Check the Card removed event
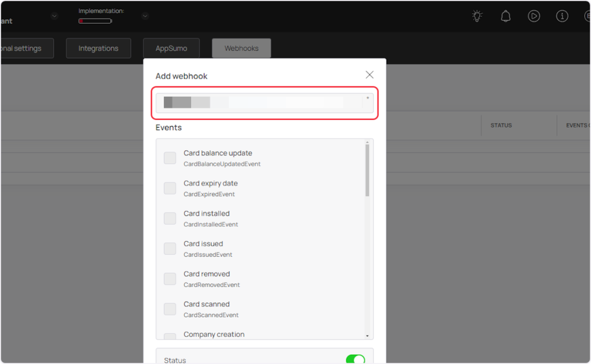The width and height of the screenshot is (591, 364). point(170,279)
